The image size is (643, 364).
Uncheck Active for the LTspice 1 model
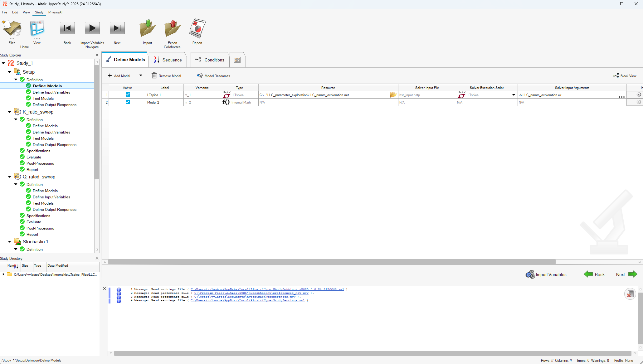click(128, 95)
